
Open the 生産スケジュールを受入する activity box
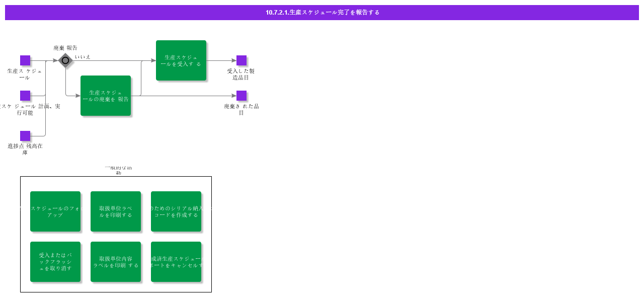point(181,60)
